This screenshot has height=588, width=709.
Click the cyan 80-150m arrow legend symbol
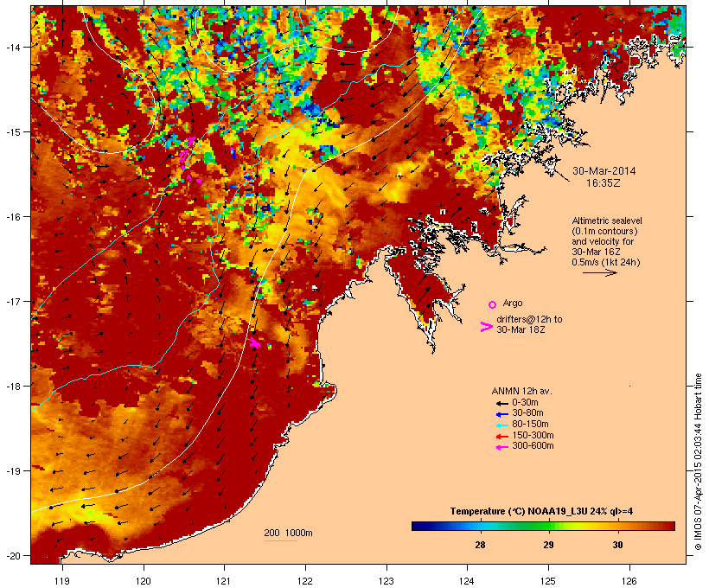pos(501,425)
